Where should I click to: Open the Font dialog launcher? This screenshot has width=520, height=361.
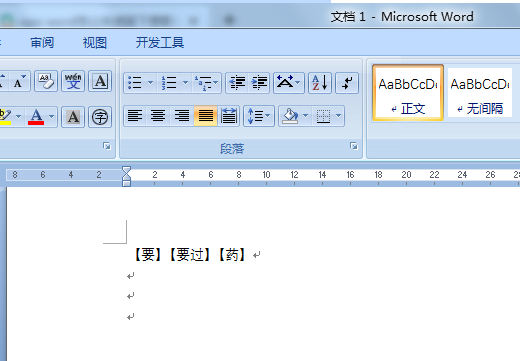[x=107, y=146]
